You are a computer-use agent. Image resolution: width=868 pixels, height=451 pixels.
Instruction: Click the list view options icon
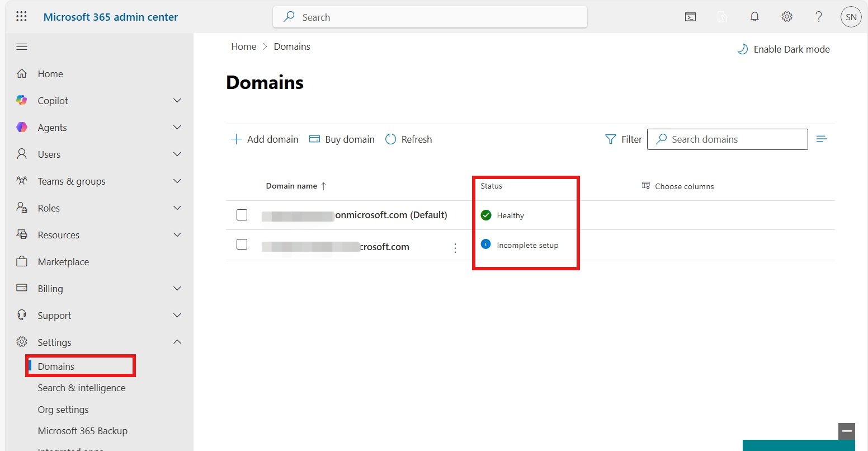pyautogui.click(x=822, y=139)
